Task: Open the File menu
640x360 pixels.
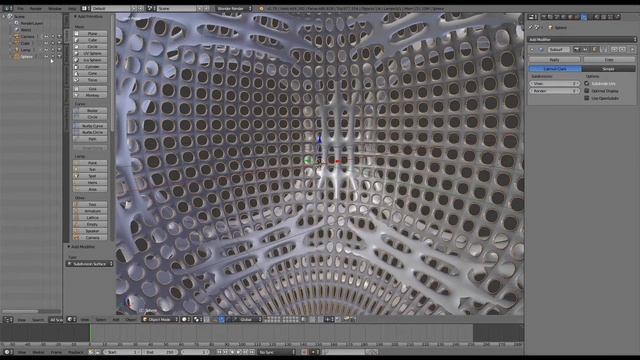Action: (x=20, y=8)
